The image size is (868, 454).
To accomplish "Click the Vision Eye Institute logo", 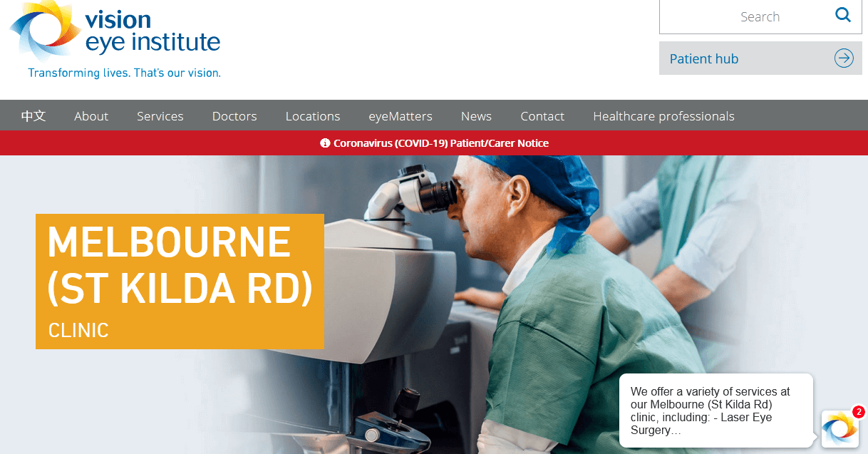I will click(115, 40).
